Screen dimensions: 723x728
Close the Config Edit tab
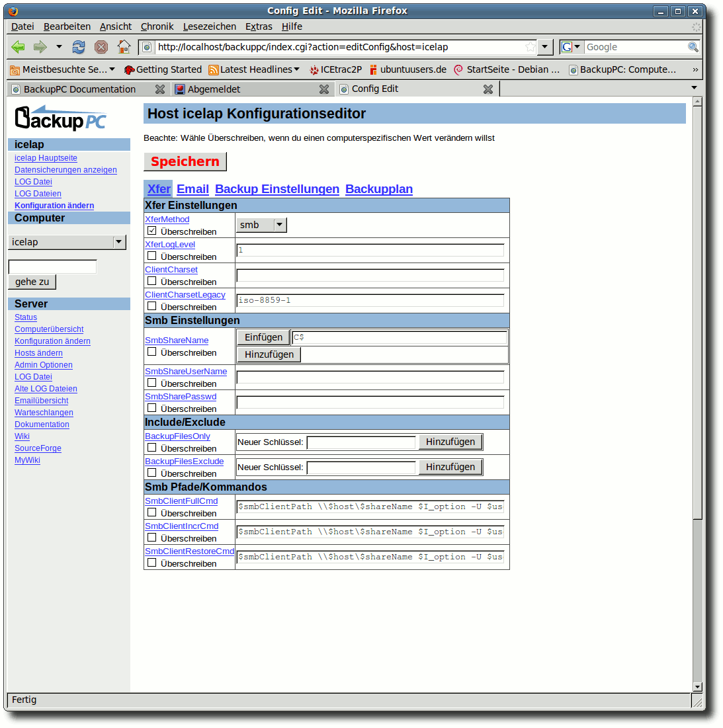tap(488, 89)
